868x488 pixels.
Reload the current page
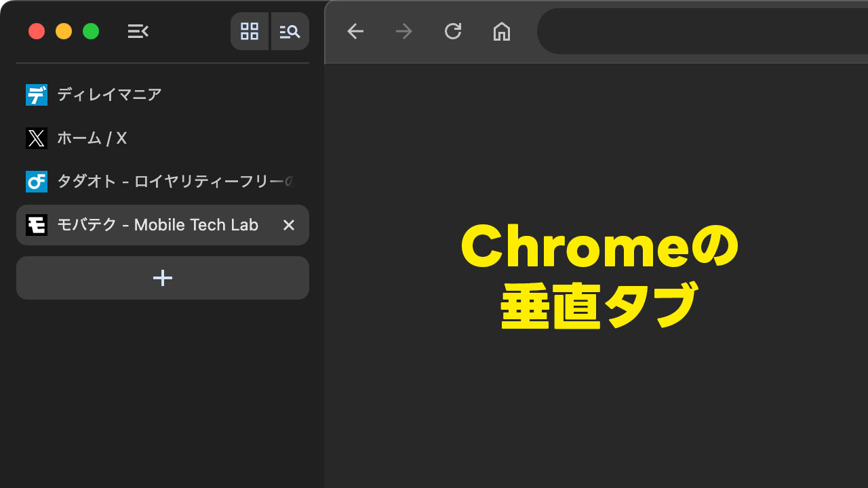coord(452,31)
